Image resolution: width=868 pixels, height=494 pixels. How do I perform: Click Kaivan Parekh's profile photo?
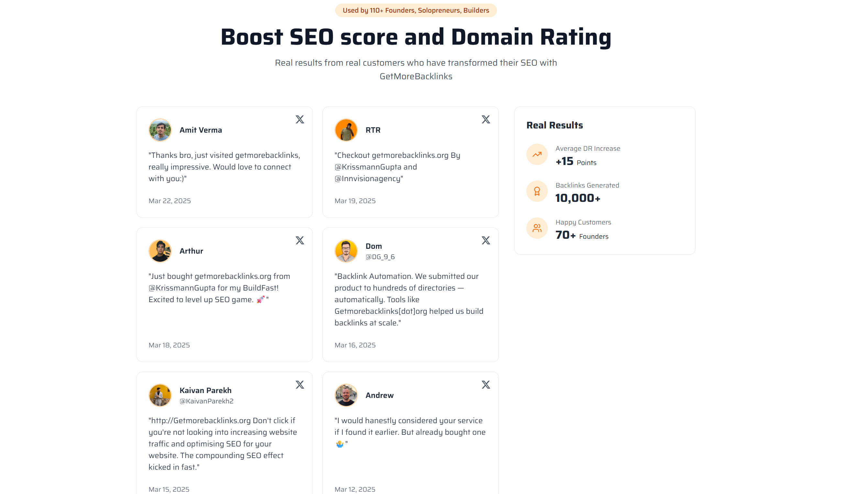coord(160,395)
